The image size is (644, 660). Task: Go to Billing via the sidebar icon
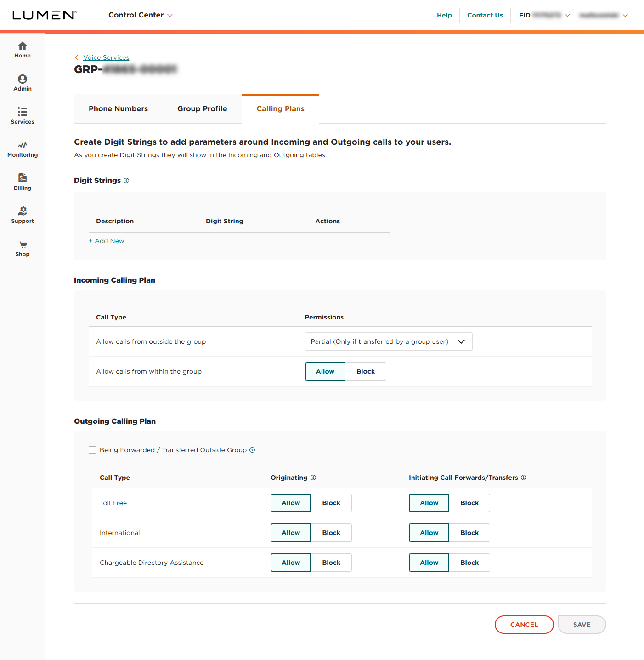22,181
